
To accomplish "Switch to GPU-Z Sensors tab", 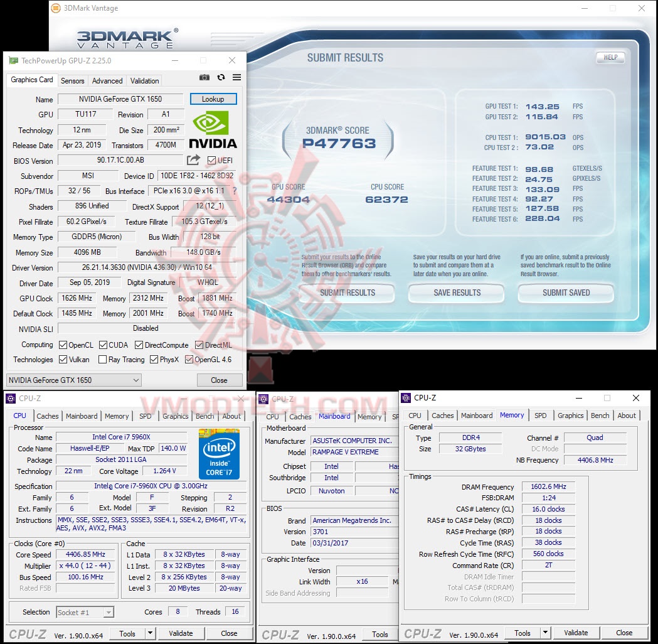I will coord(73,80).
